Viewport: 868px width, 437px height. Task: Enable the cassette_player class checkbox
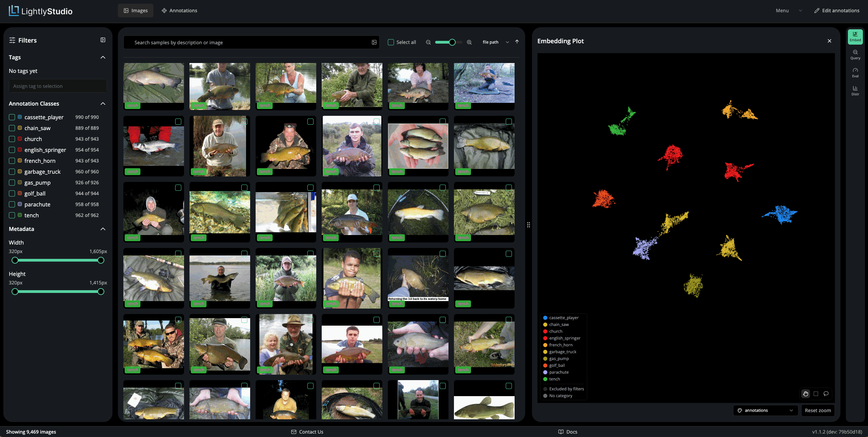pyautogui.click(x=12, y=117)
